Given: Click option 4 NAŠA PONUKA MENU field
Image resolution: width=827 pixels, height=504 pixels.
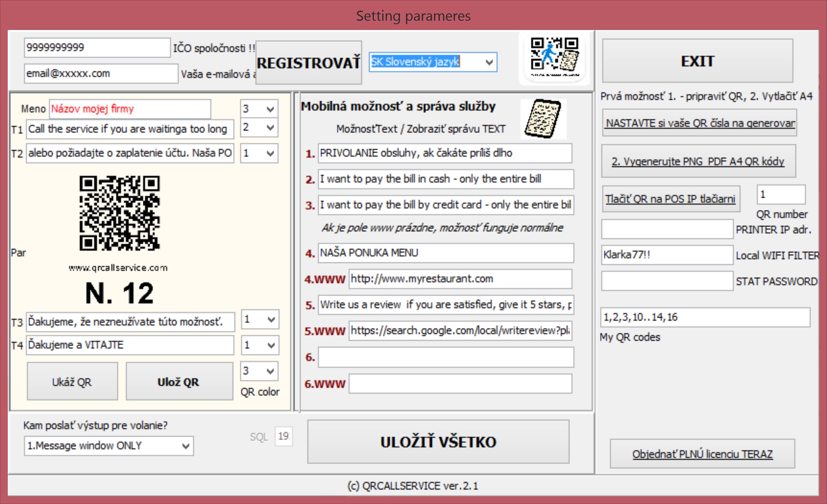Looking at the screenshot, I should 446,253.
